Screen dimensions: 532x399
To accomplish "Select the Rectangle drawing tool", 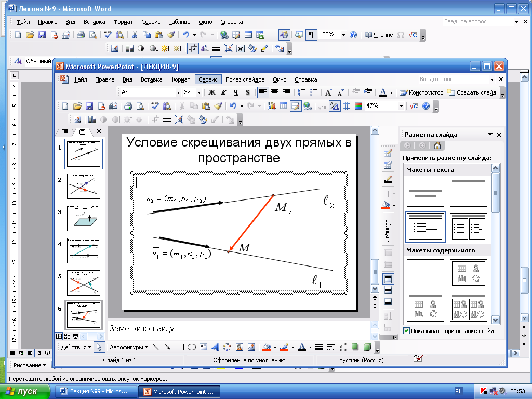I will 179,347.
